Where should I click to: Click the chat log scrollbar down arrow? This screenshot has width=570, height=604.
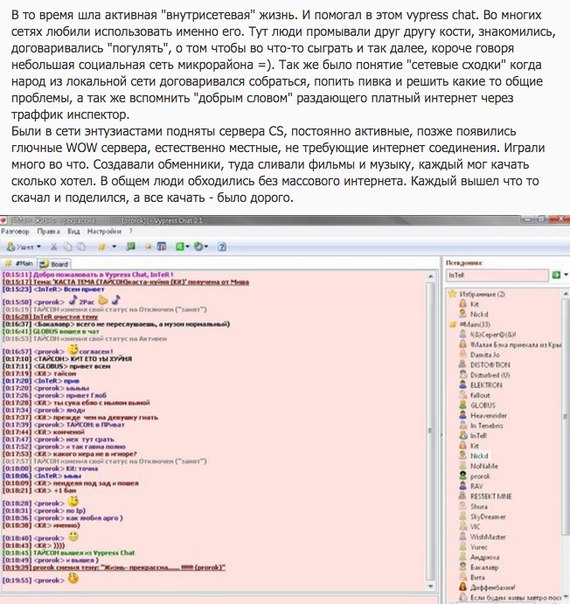coord(431,586)
